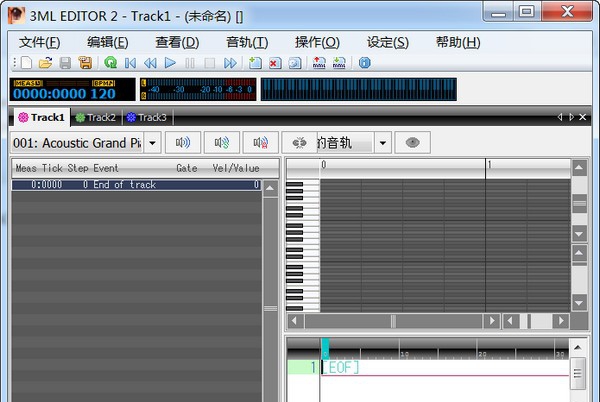Click measure 1 marker in the ruler
Screen dimensions: 600x402
click(490, 164)
